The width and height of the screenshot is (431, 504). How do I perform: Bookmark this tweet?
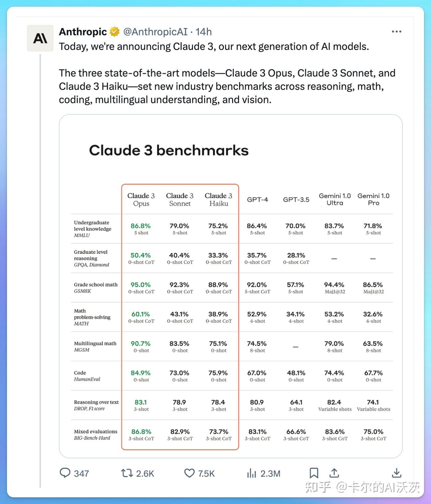point(314,473)
